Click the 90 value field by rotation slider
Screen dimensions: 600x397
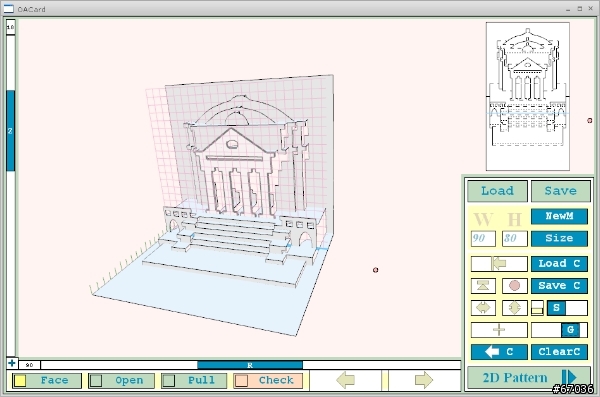[x=29, y=365]
